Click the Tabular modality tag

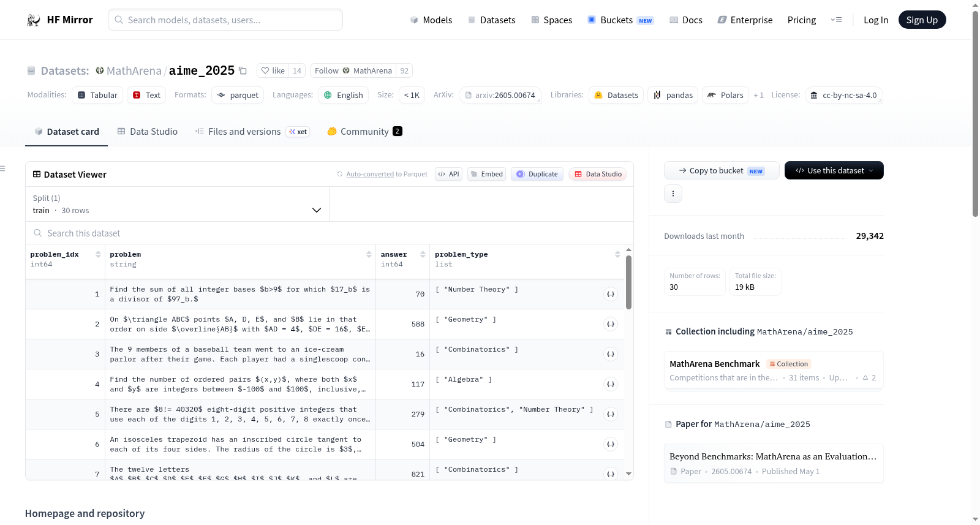pyautogui.click(x=97, y=95)
